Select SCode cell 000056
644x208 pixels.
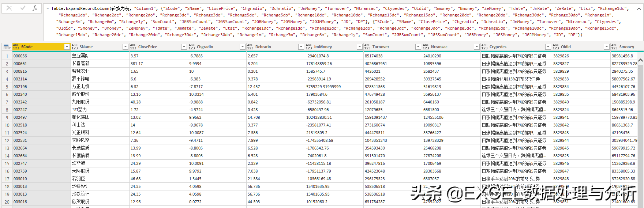41,56
